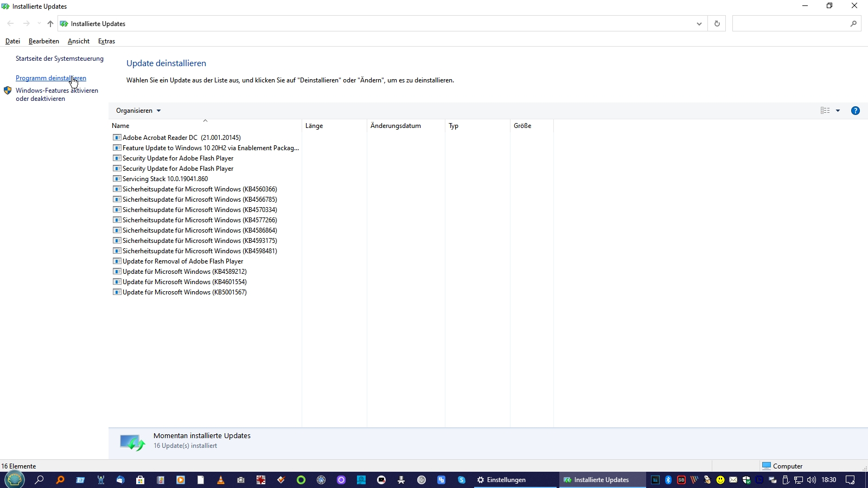Open Skype from taskbar
The width and height of the screenshot is (868, 488).
(462, 480)
